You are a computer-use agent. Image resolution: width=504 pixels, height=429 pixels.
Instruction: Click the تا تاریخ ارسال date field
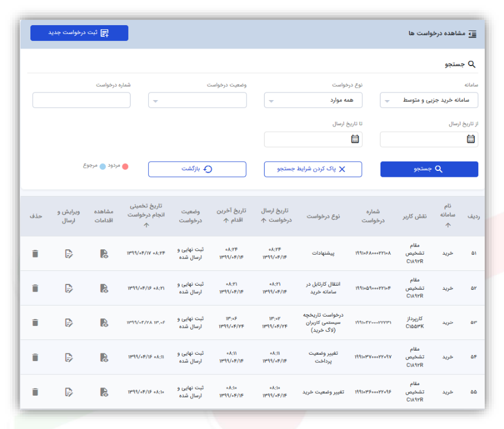coord(313,139)
